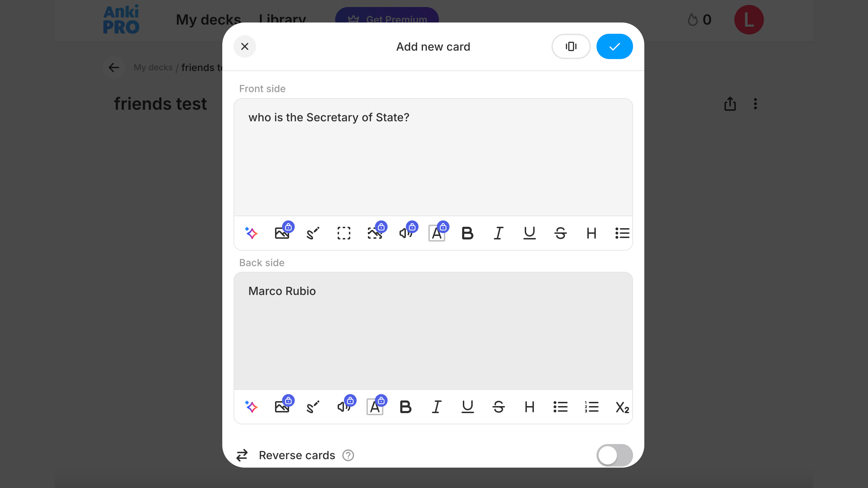
Task: Add audio to the front side
Action: tap(406, 233)
